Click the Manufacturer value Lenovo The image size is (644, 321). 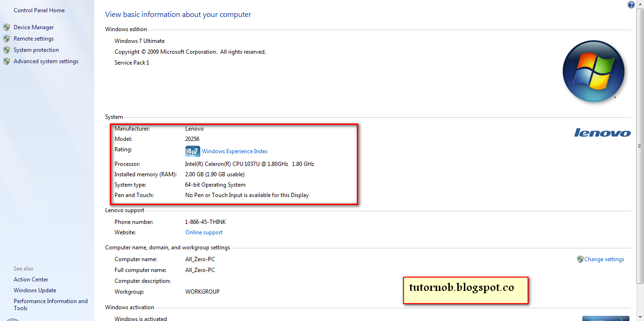[194, 129]
